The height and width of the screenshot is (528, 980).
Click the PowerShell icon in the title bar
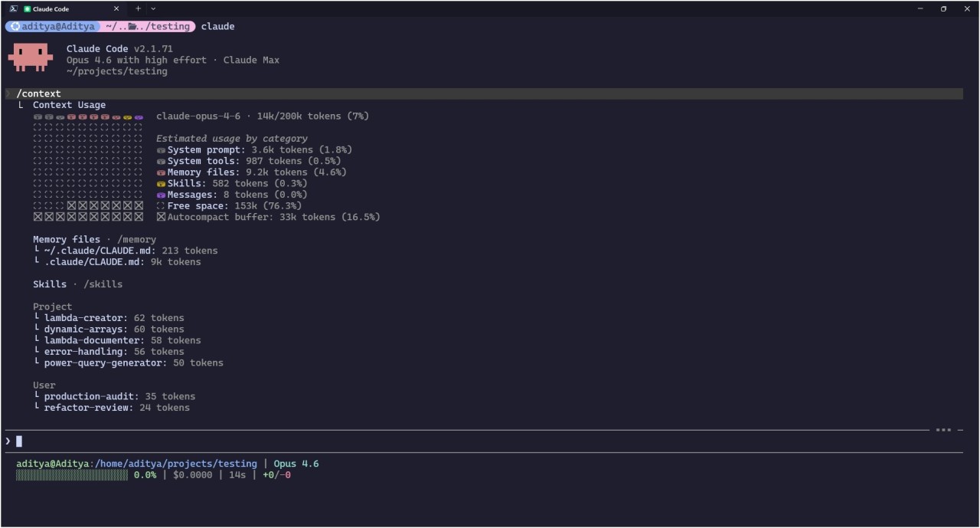coord(13,8)
